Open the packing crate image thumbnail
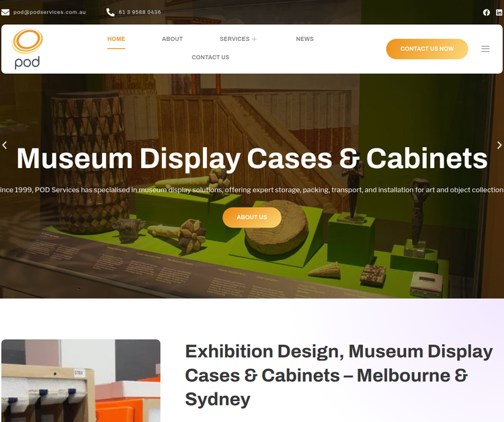 pyautogui.click(x=81, y=380)
